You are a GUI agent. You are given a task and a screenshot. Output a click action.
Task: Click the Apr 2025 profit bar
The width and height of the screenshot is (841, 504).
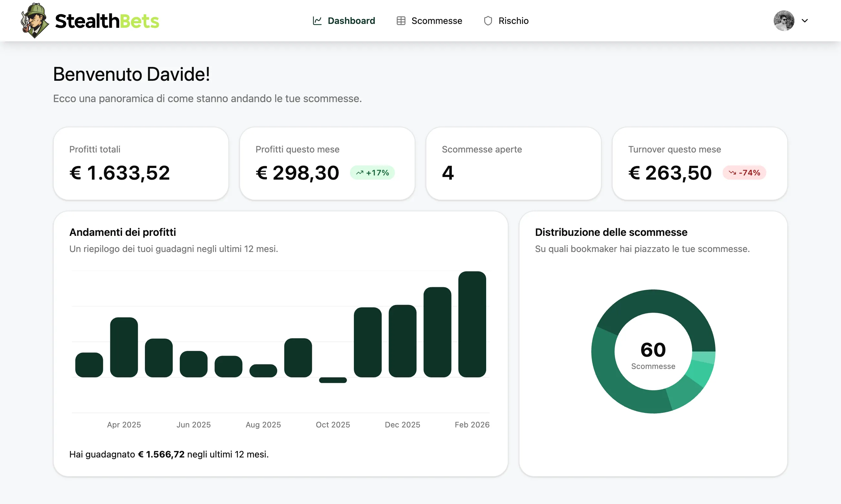124,347
